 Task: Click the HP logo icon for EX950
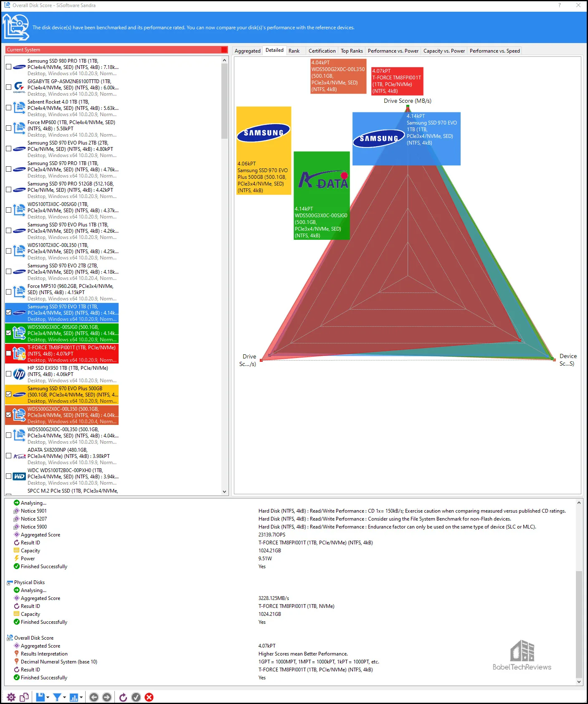tap(19, 374)
